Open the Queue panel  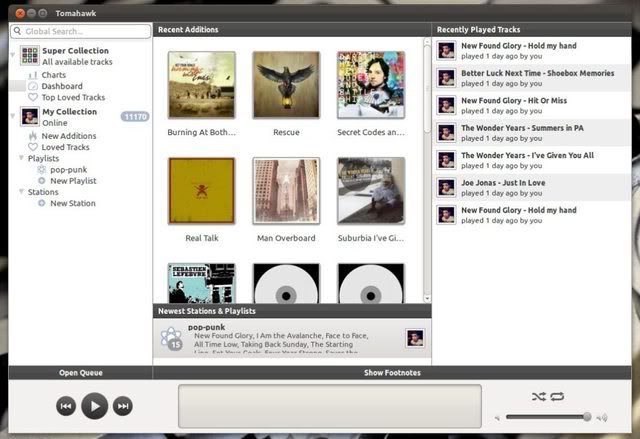click(80, 372)
